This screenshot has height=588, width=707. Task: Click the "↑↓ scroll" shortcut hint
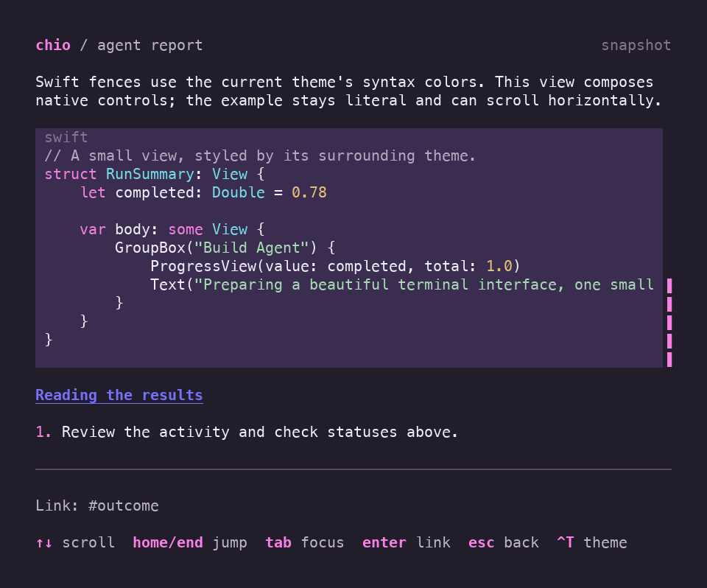click(75, 542)
